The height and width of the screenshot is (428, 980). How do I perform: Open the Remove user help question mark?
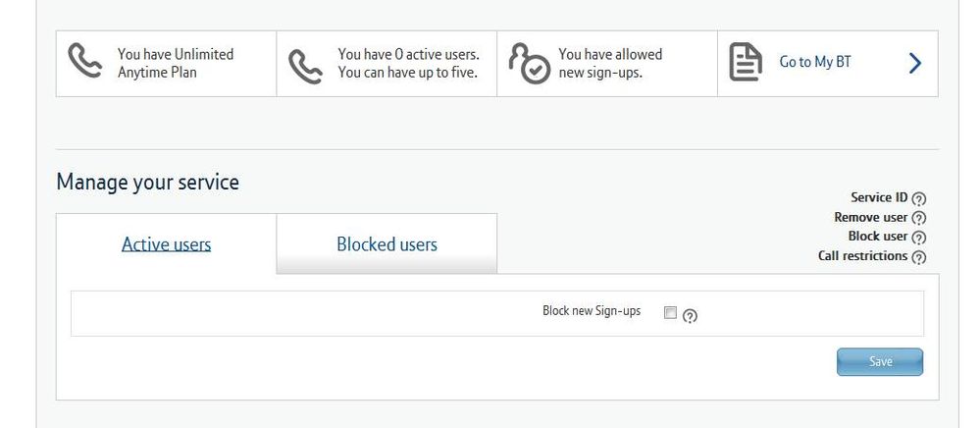(x=918, y=218)
